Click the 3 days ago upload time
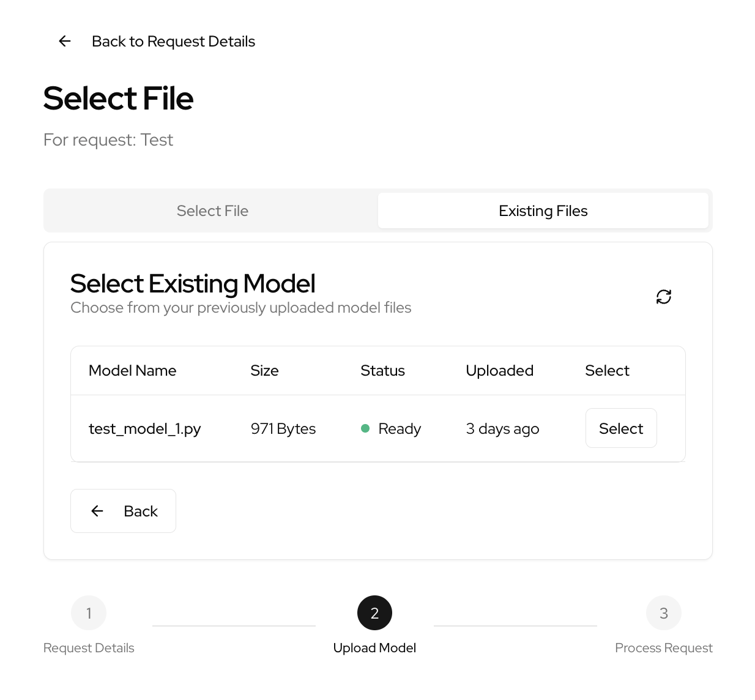The image size is (755, 700). [x=502, y=429]
